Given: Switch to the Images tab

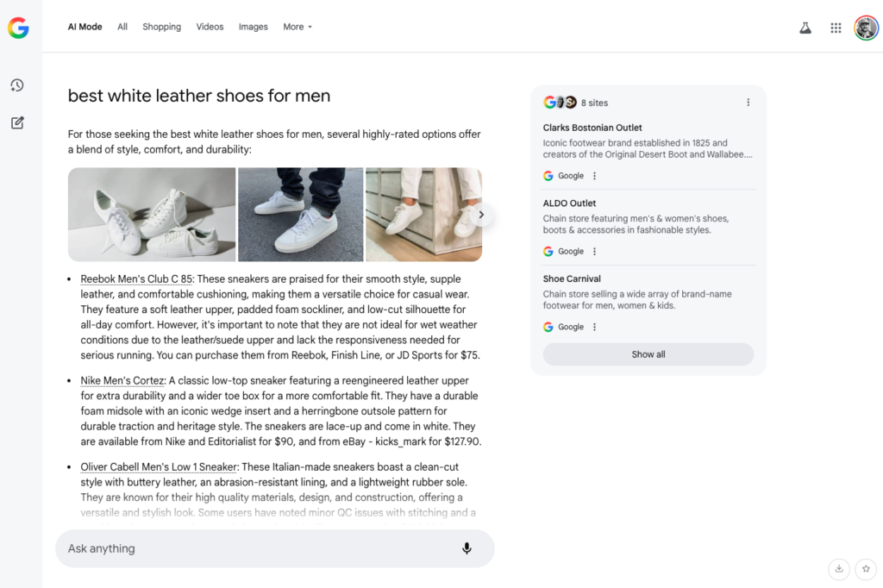Looking at the screenshot, I should pos(253,27).
